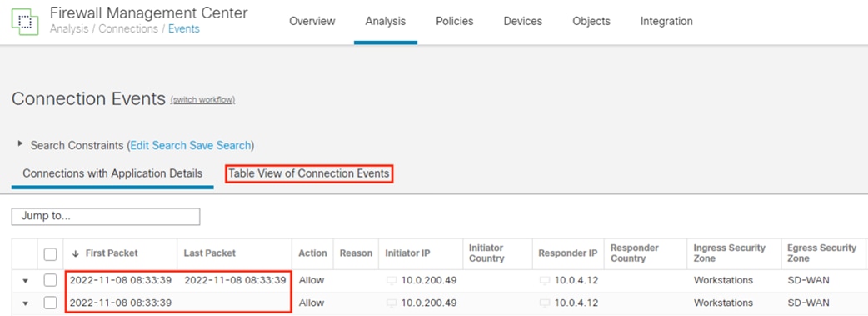Click second row Allow action cell
Screen dimensions: 868x316
pos(312,303)
